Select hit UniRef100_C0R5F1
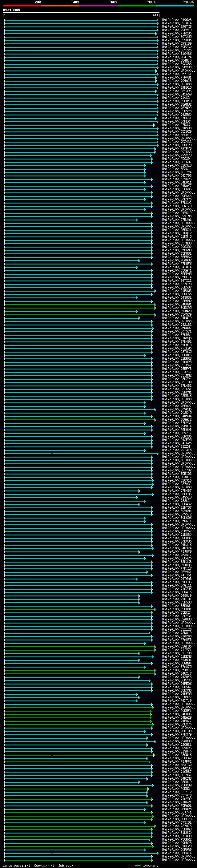This screenshot has width=197, height=868. pos(176,711)
